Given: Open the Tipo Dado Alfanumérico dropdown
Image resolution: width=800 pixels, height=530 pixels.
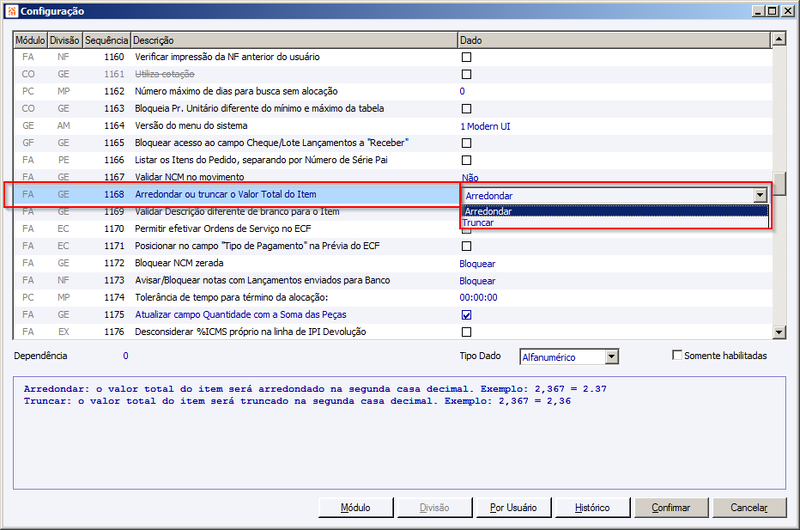Looking at the screenshot, I should point(612,357).
